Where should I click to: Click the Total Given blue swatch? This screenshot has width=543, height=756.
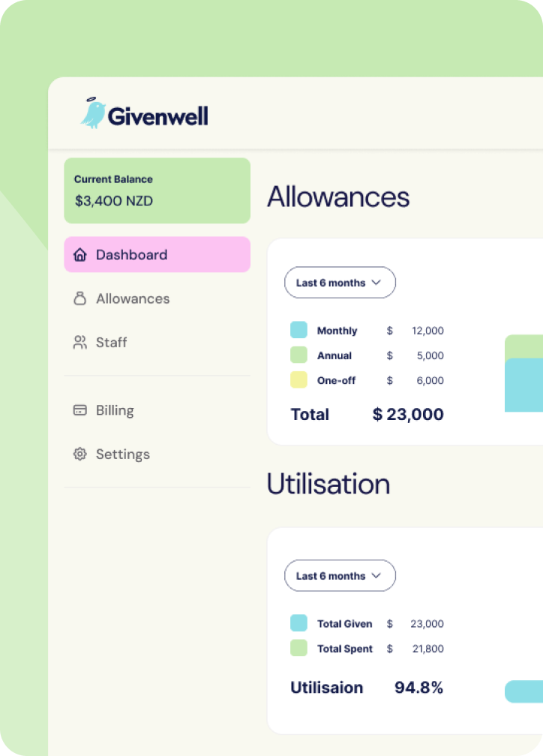click(x=298, y=623)
